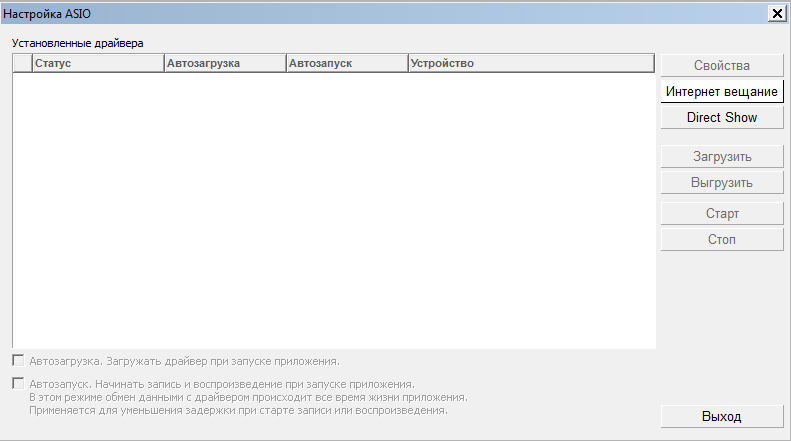The image size is (791, 441).
Task: Sort by the Статус column header
Action: pyautogui.click(x=97, y=64)
